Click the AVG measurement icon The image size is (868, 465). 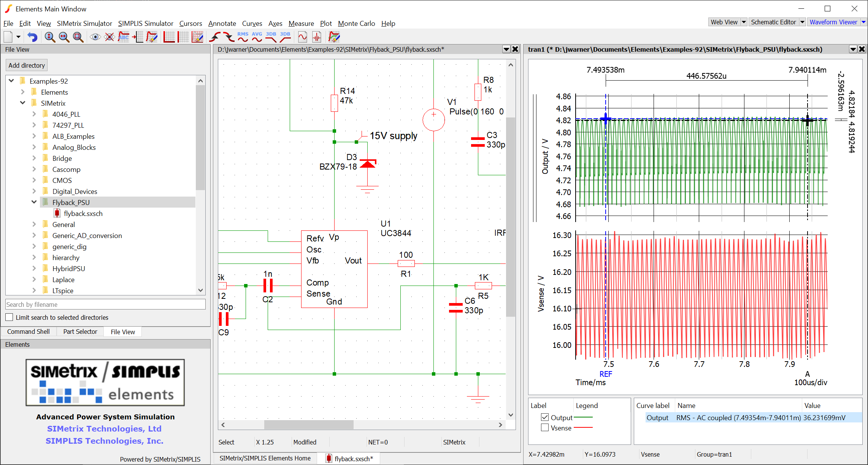click(257, 37)
